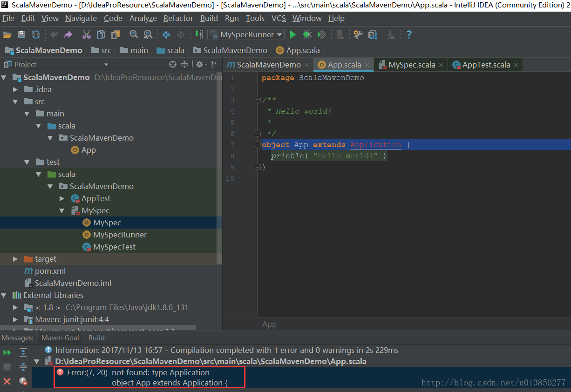Click the Save All toolbar icon
The image size is (571, 392).
(x=21, y=34)
